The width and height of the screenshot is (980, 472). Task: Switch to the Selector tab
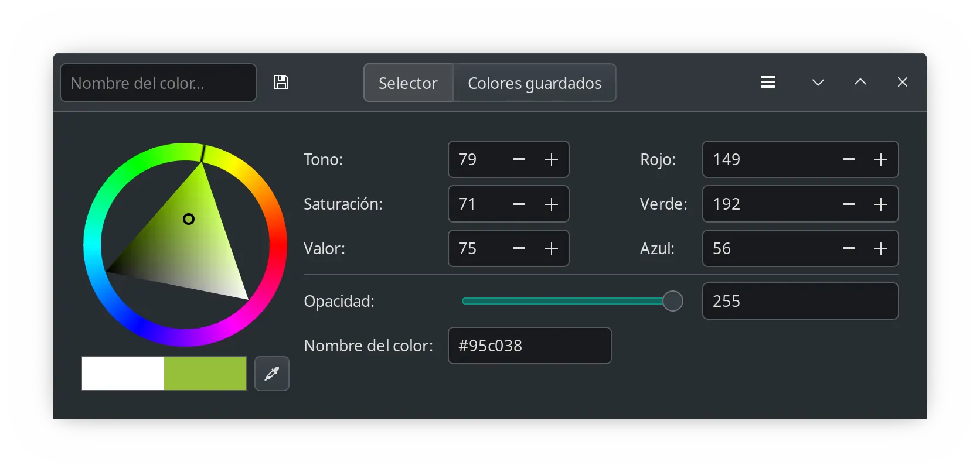(x=408, y=83)
